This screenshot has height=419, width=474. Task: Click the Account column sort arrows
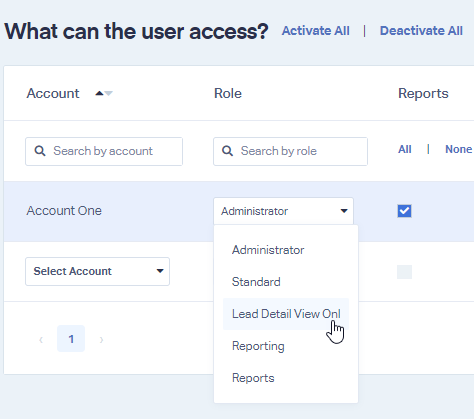pyautogui.click(x=104, y=93)
